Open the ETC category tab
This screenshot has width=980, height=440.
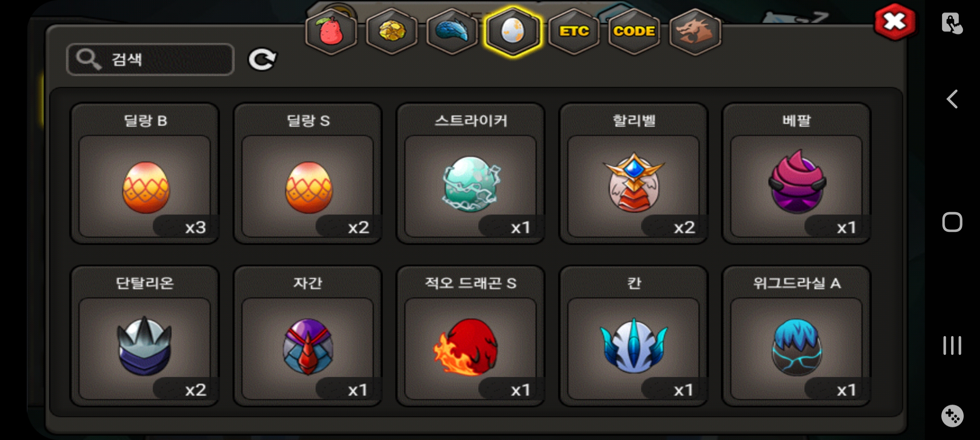[573, 31]
